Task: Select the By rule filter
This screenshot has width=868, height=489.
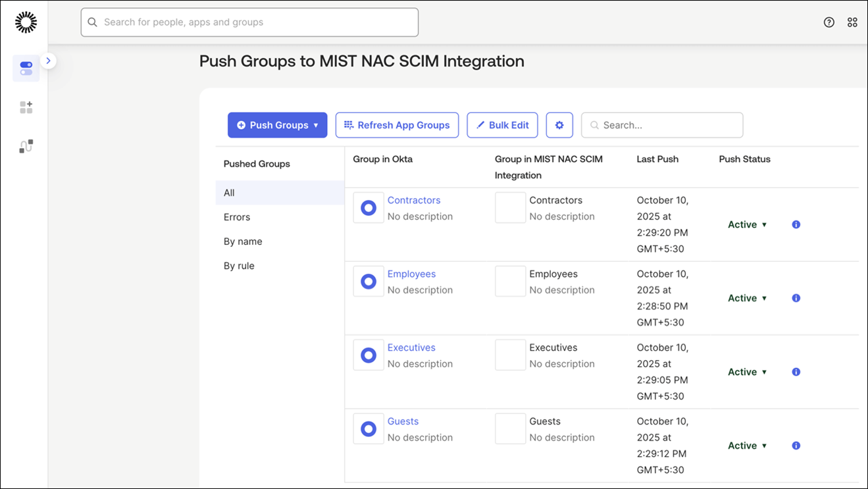Action: pos(239,266)
